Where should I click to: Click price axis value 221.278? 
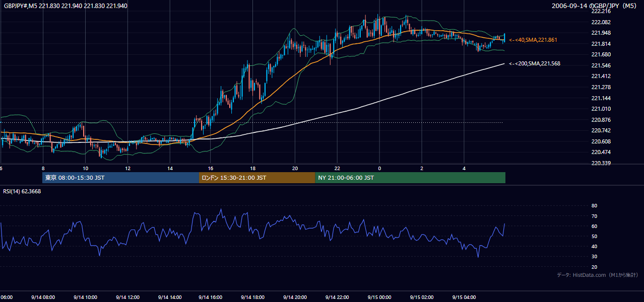point(601,87)
